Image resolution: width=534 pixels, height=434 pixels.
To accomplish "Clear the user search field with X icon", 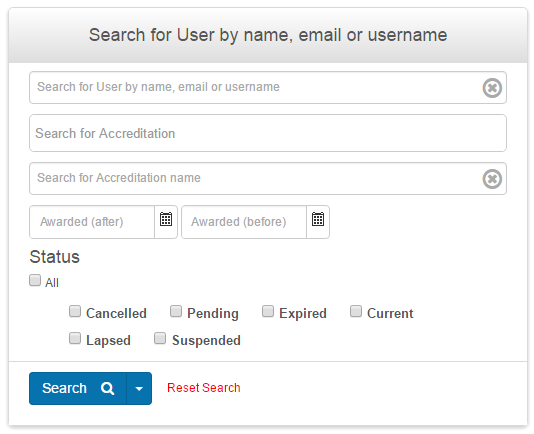I will pos(492,88).
